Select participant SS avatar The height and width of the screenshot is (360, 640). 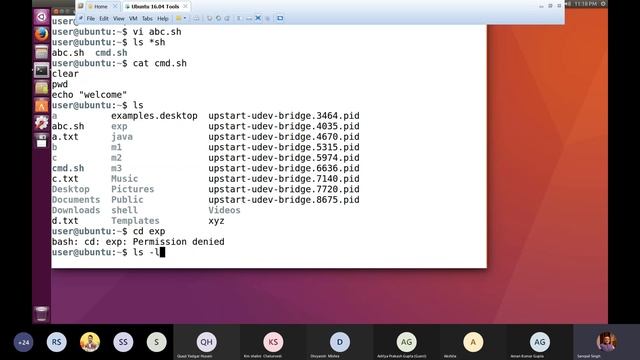(123, 342)
